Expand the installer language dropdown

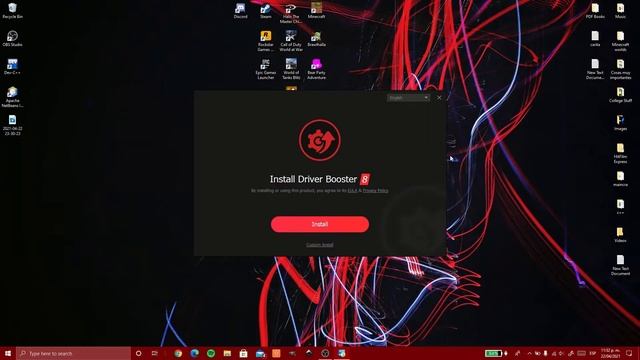(408, 98)
